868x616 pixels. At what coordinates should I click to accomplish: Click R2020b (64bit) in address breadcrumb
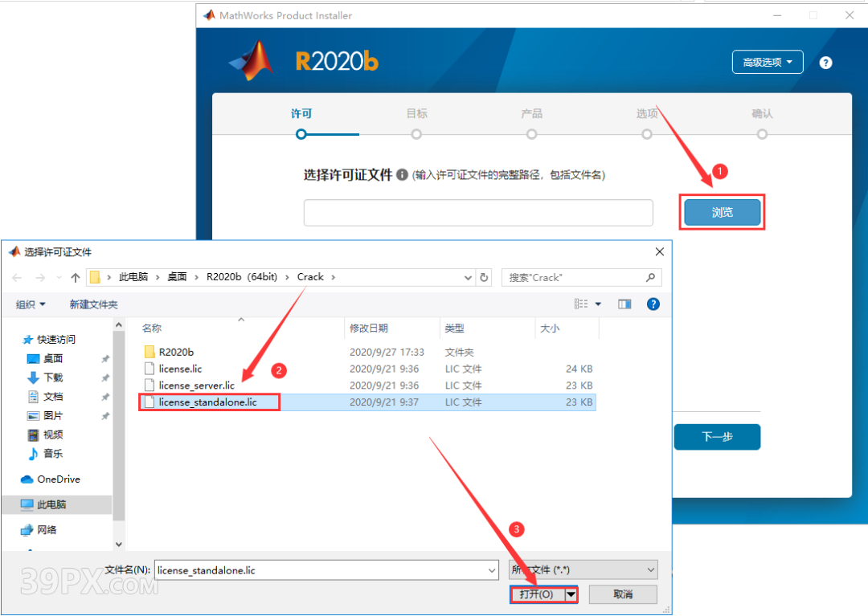(242, 277)
